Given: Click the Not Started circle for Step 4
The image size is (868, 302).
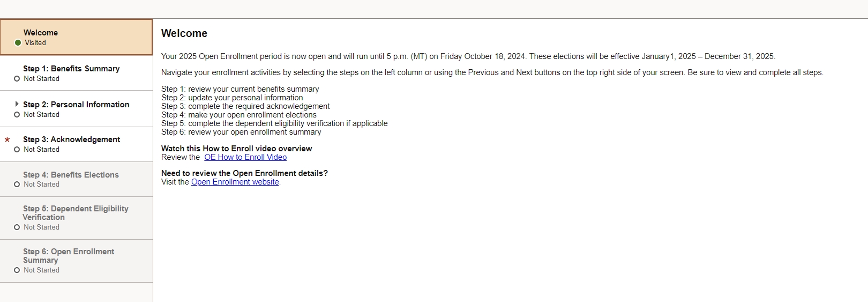Looking at the screenshot, I should coord(17,185).
